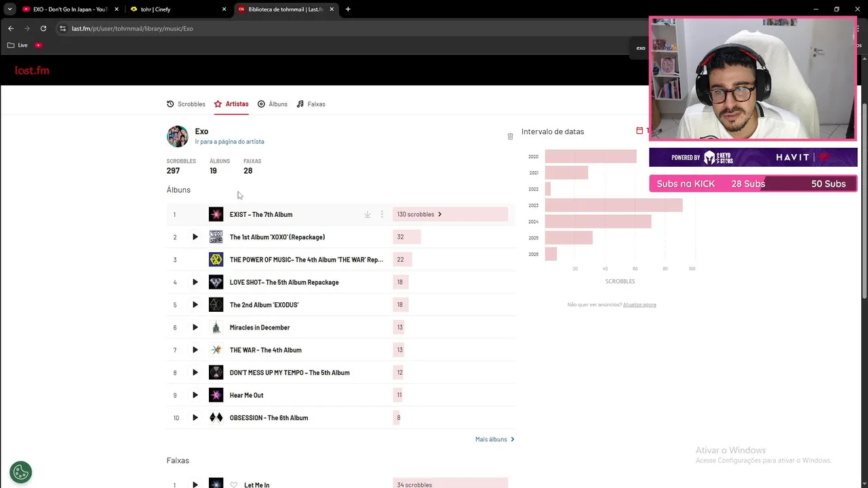Click the 2023 bar in the chart
Viewport: 868px width, 488px height.
pos(614,205)
